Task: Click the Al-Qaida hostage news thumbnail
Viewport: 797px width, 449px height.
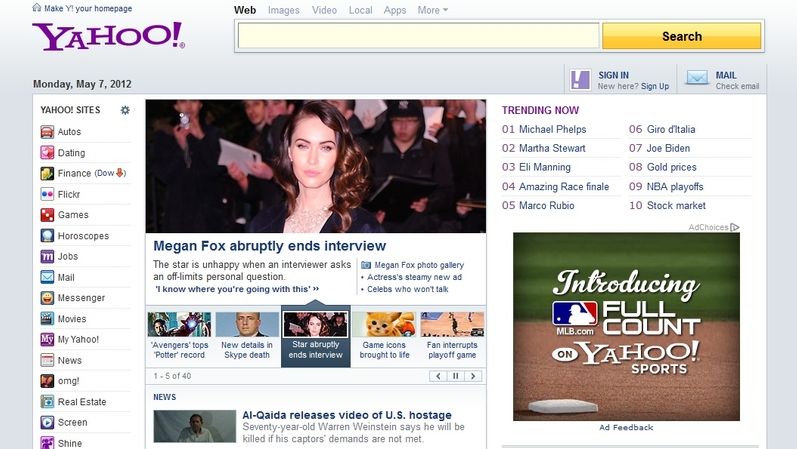Action: (195, 426)
